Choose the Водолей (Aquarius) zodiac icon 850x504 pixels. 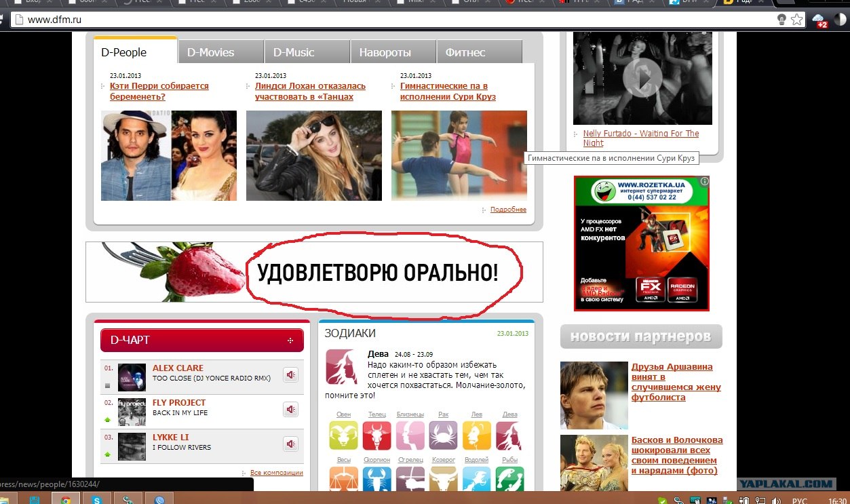click(x=477, y=479)
